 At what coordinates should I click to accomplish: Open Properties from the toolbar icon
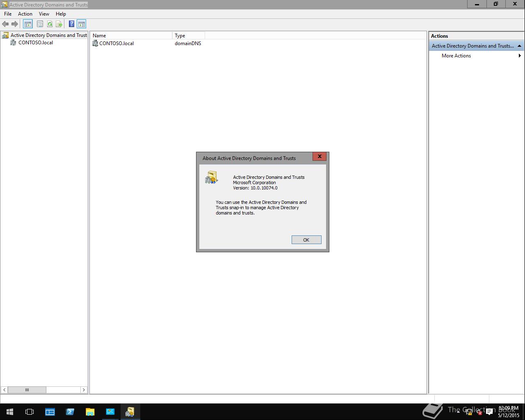pos(40,24)
